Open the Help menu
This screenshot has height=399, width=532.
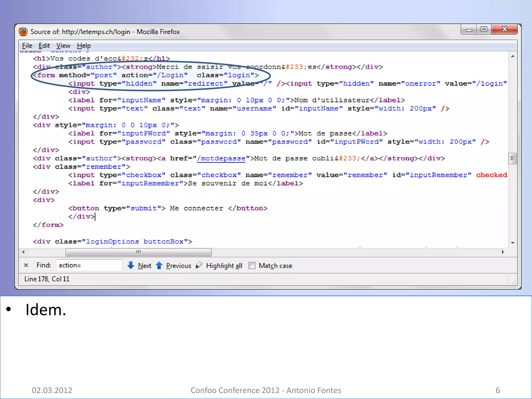[84, 46]
